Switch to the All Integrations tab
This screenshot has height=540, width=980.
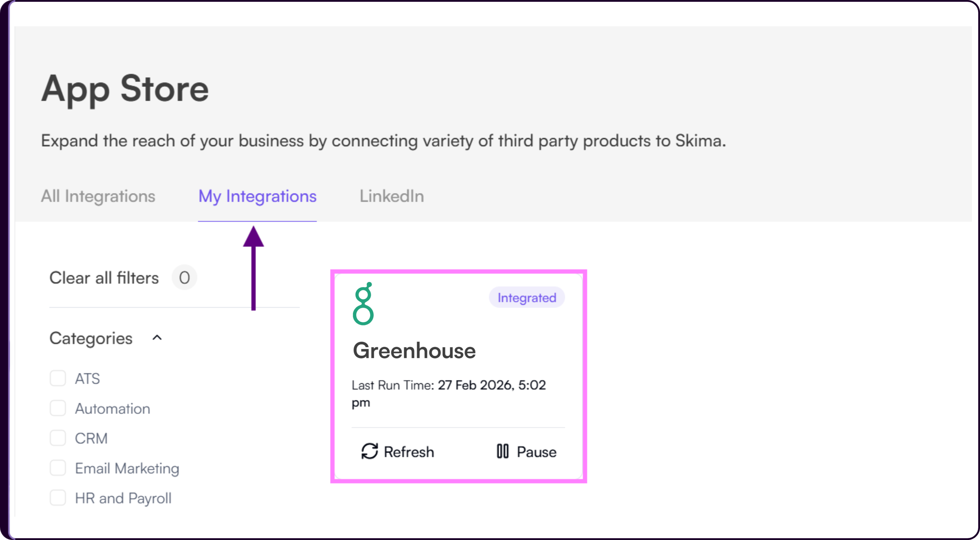click(98, 196)
